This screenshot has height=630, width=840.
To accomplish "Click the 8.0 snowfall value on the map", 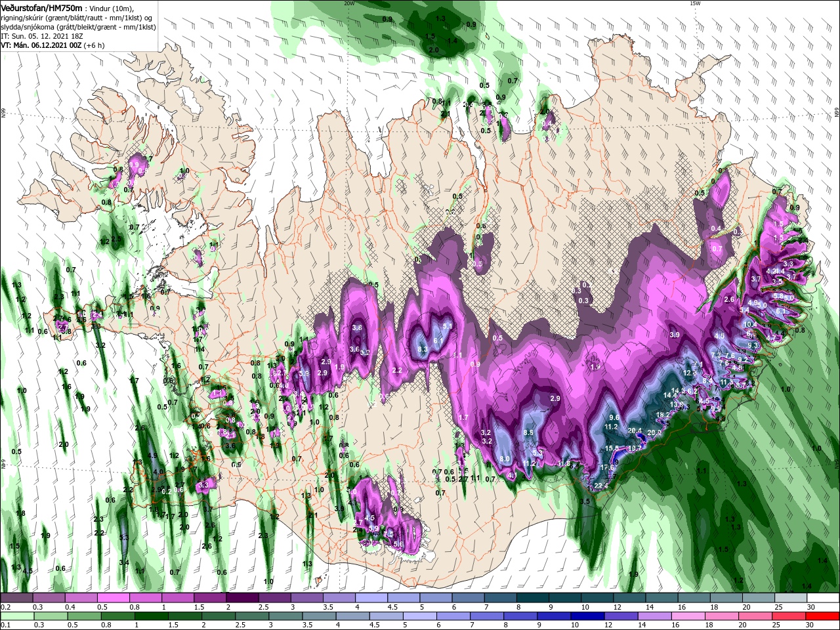I will pyautogui.click(x=505, y=459).
